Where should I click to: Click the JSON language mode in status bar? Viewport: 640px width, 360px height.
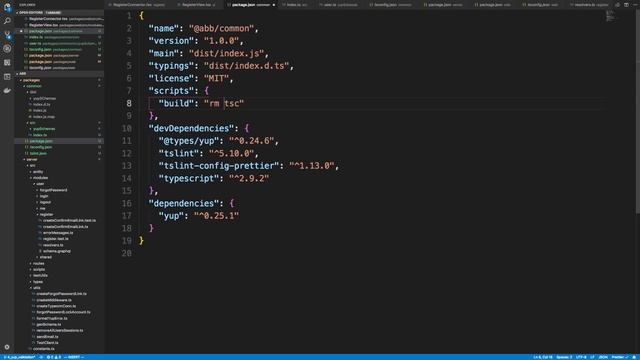603,357
